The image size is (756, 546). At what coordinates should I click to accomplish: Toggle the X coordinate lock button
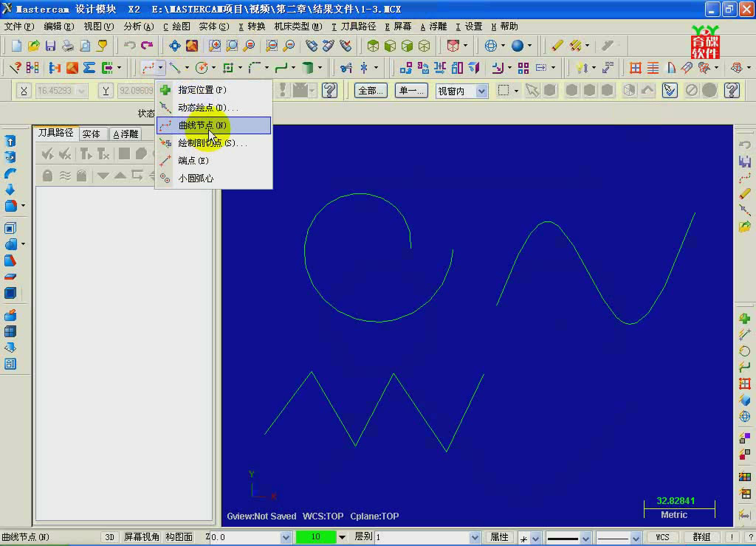coord(24,91)
